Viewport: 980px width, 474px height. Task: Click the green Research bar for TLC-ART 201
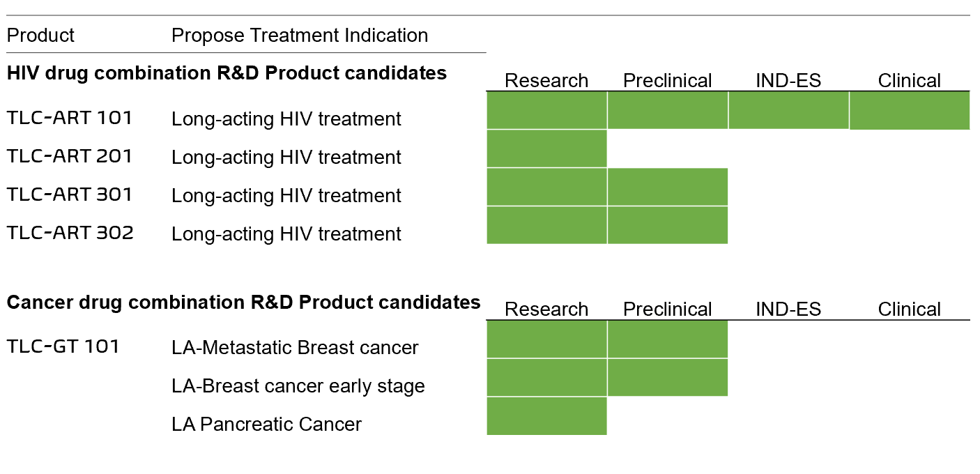point(546,149)
